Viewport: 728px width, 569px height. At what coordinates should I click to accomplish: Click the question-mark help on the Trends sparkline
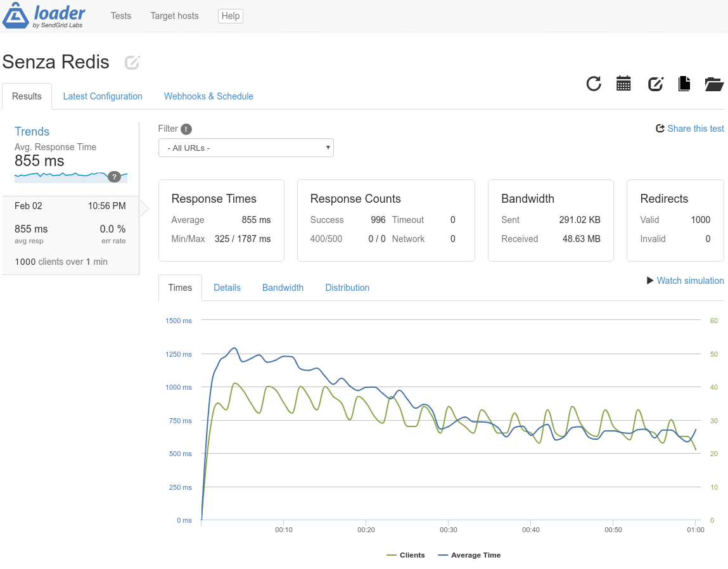[x=115, y=177]
